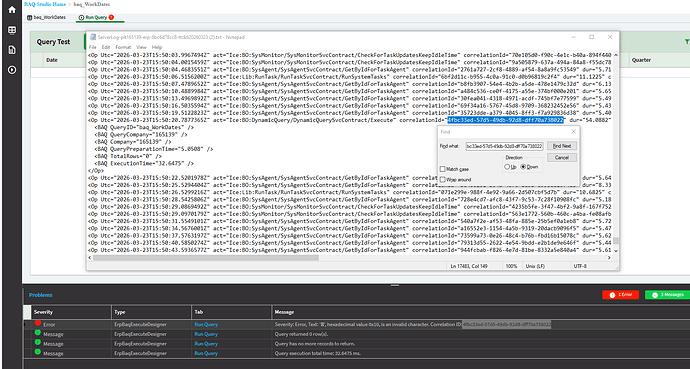Screen dimensions: 690x369
Task: Click Notepad scroll right arrow
Action: [x=609, y=258]
